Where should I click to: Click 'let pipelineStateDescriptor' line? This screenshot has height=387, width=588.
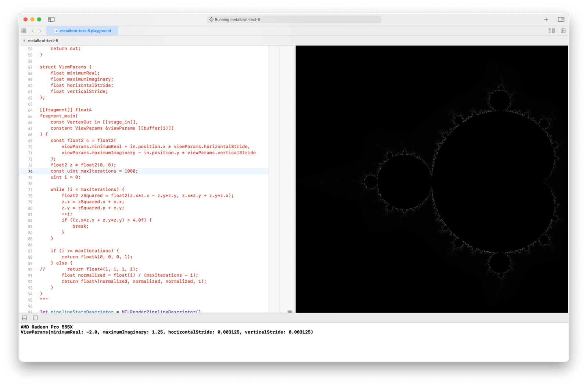[x=120, y=312]
